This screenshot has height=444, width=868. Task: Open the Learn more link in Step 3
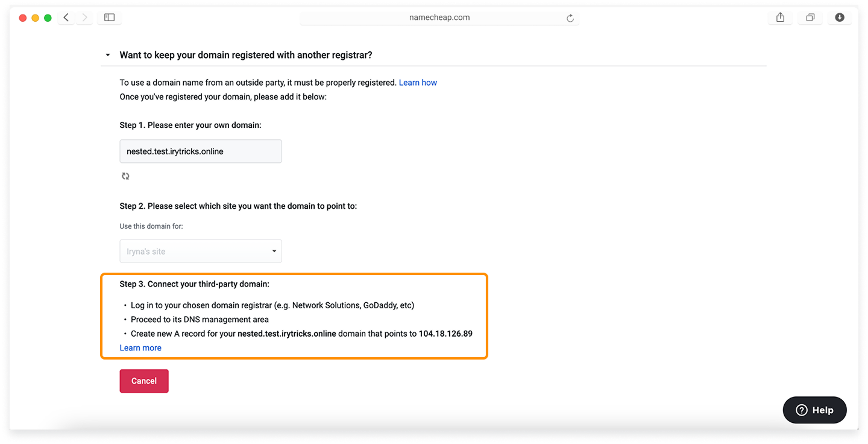coord(140,348)
